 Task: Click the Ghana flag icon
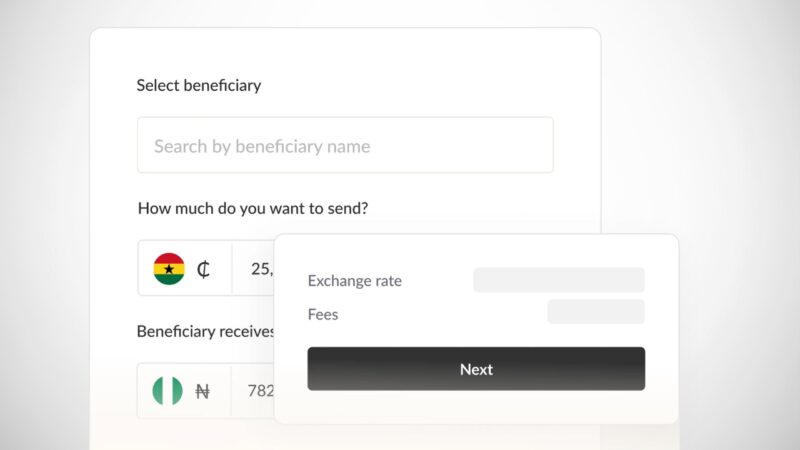coord(169,269)
